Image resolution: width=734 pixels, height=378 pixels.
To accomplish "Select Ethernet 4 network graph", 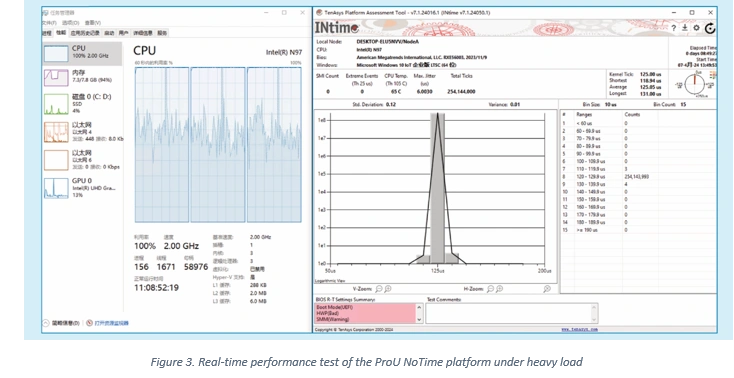I will pyautogui.click(x=56, y=132).
